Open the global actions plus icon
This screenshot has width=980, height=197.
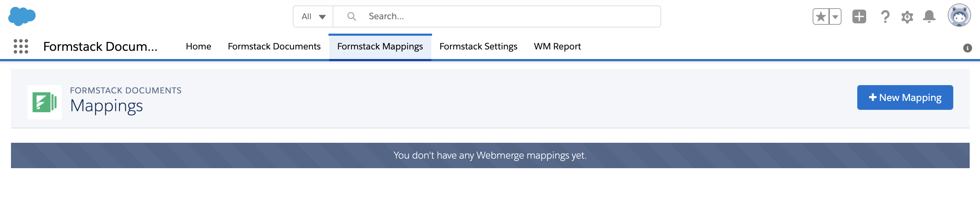(859, 17)
